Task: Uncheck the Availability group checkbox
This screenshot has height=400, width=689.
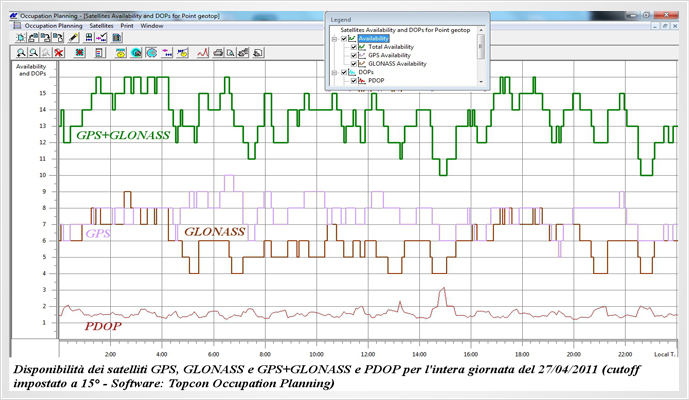Action: pyautogui.click(x=344, y=39)
